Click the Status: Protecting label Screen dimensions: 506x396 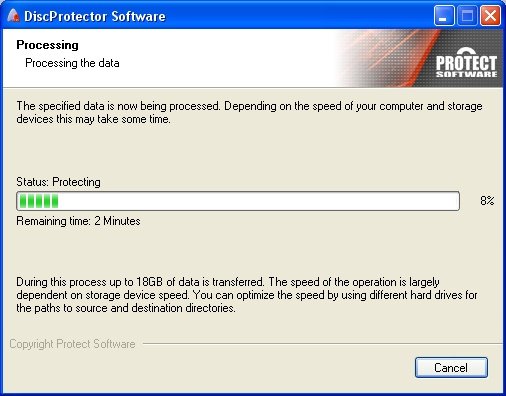coord(58,182)
